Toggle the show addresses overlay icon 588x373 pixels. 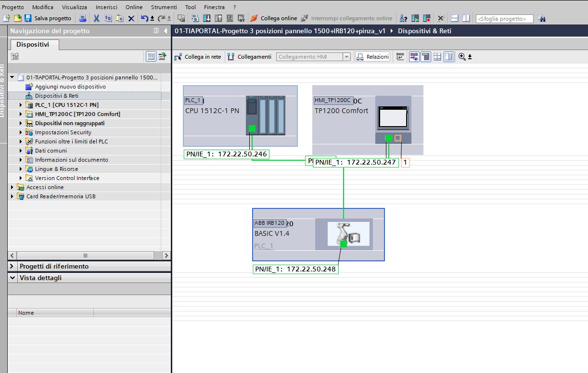tap(414, 57)
